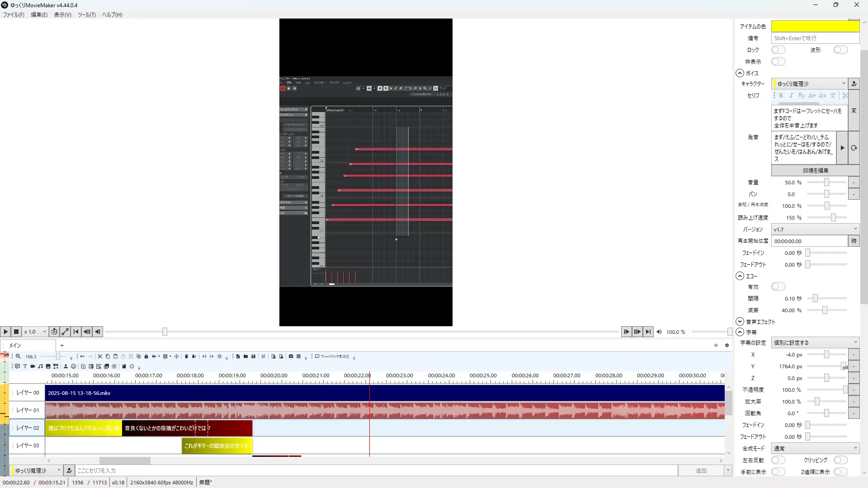Viewport: 868px width, 488px height.
Task: Click the trash delete icon in timeline toolbar
Action: pyautogui.click(x=186, y=357)
